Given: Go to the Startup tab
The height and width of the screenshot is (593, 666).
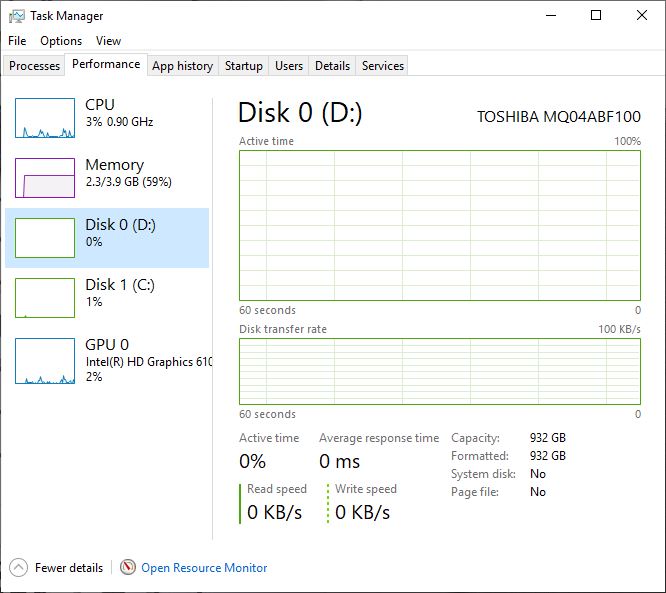Looking at the screenshot, I should (244, 66).
